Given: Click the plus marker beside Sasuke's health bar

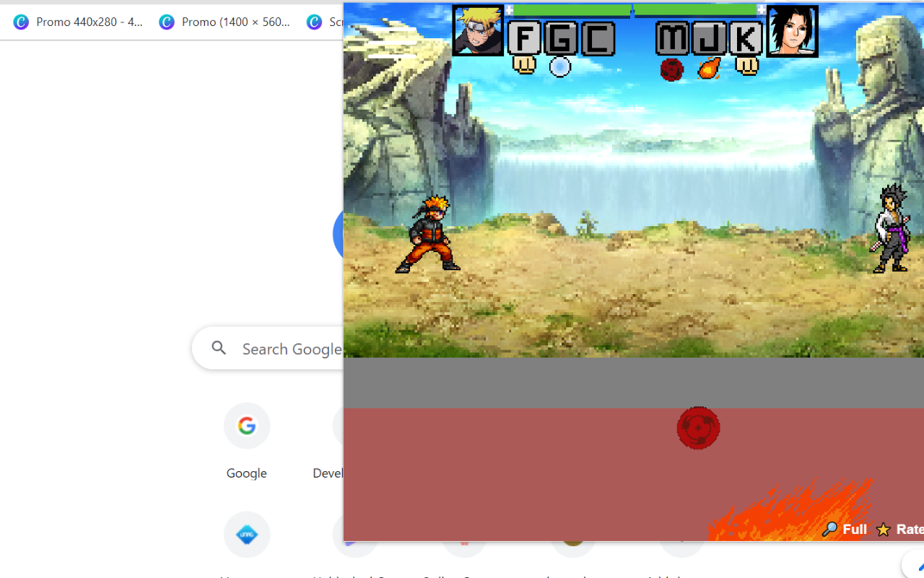Looking at the screenshot, I should coord(762,9).
